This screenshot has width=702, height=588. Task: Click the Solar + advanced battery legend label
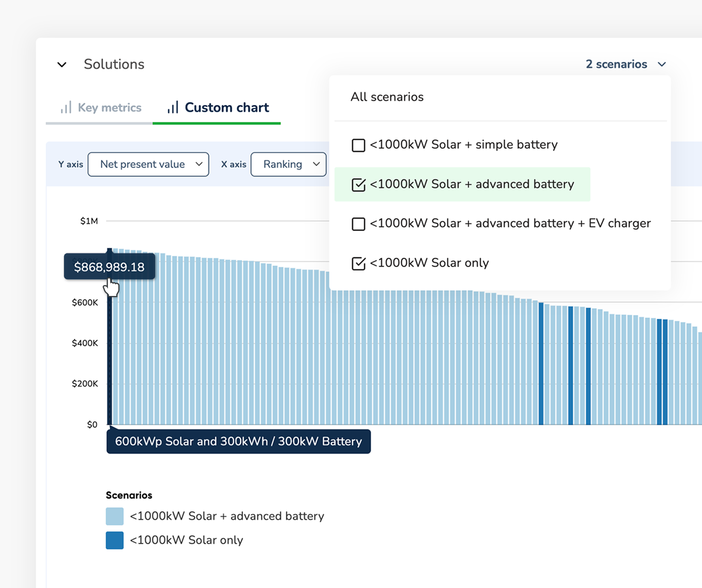[x=227, y=516]
